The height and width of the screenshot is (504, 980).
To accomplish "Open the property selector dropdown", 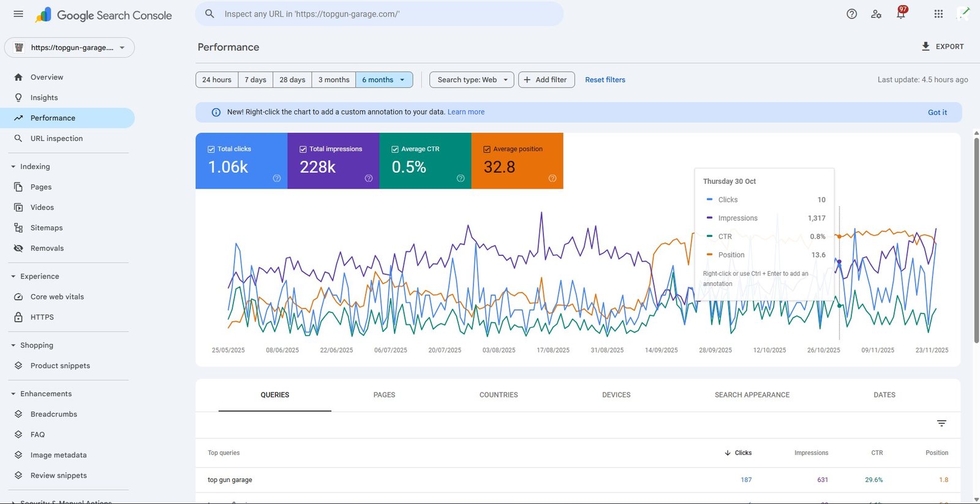I will pyautogui.click(x=70, y=48).
